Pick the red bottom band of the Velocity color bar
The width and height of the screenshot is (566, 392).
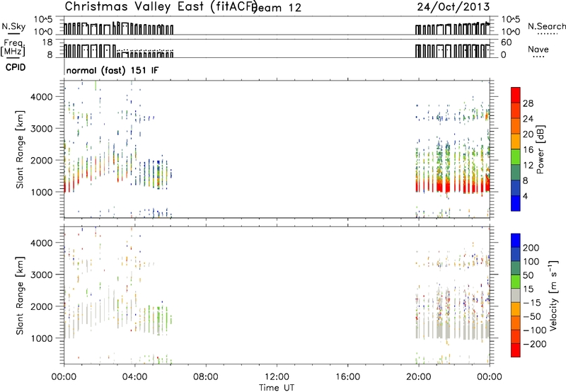pos(516,350)
